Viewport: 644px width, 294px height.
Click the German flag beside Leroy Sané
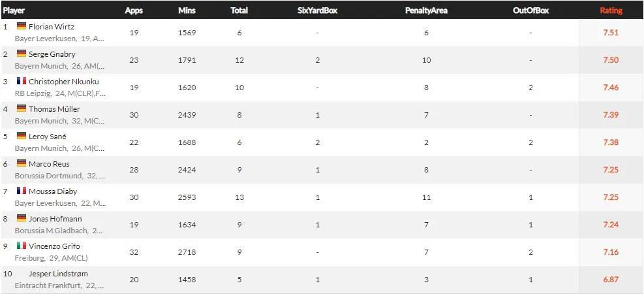click(x=22, y=136)
